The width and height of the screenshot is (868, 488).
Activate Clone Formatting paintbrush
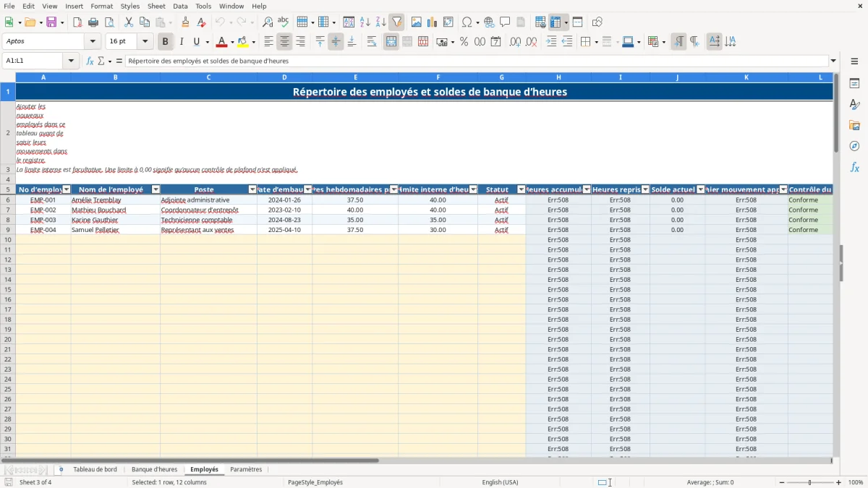(185, 22)
